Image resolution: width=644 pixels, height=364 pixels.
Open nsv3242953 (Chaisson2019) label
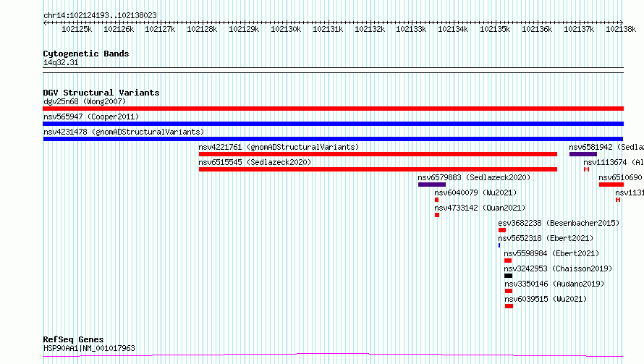pos(558,268)
